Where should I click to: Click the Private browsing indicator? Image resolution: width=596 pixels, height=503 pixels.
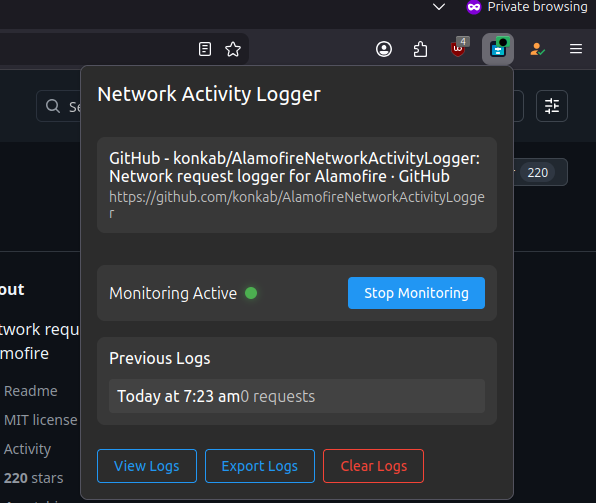click(x=527, y=7)
